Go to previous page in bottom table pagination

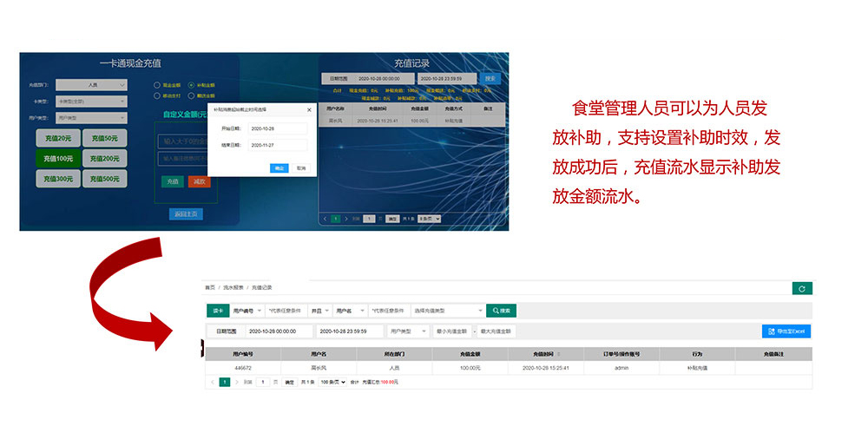pyautogui.click(x=212, y=382)
